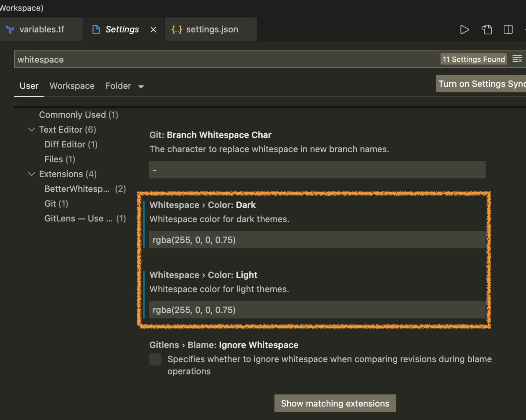Click the Split Editor icon
The height and width of the screenshot is (420, 526).
coord(508,29)
